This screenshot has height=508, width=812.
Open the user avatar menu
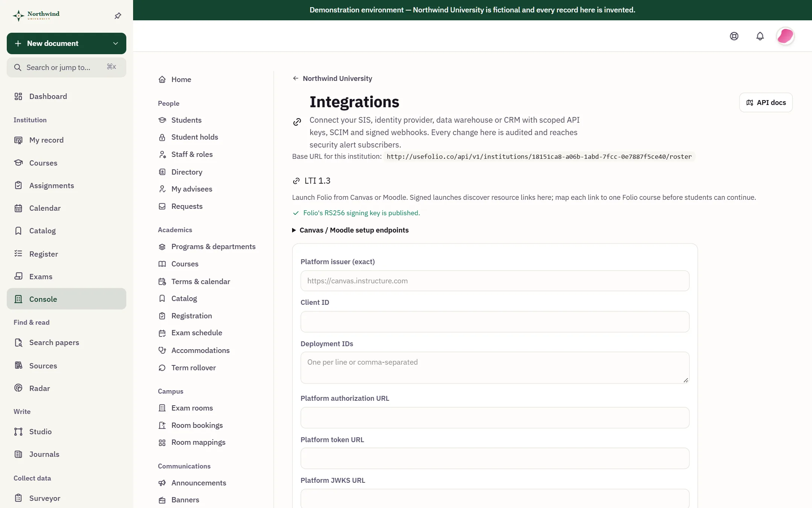tap(785, 36)
